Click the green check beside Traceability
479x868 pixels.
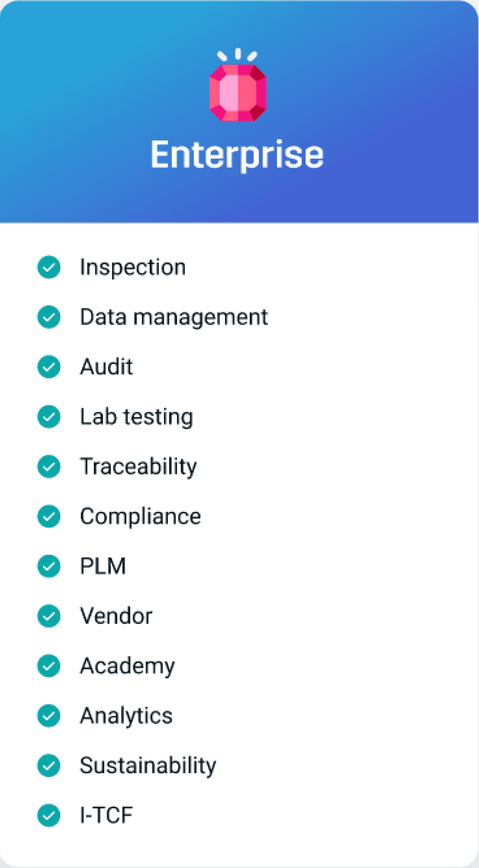pos(49,466)
